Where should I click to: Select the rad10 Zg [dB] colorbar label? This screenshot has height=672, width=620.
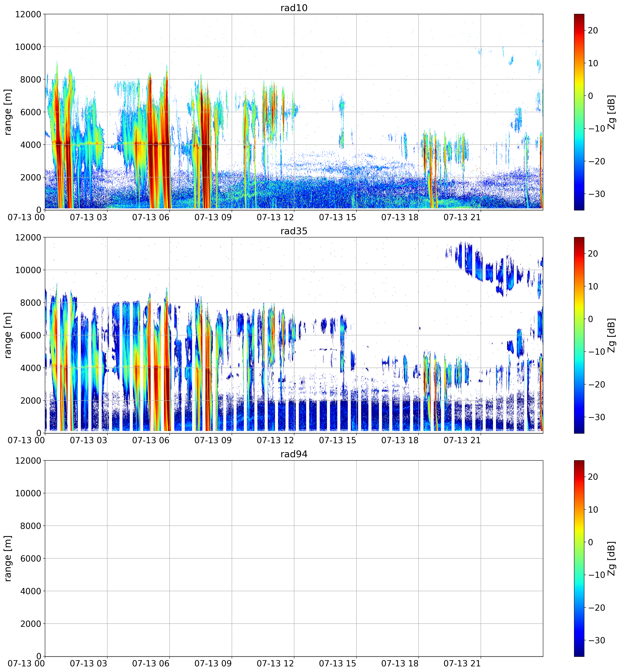(612, 112)
